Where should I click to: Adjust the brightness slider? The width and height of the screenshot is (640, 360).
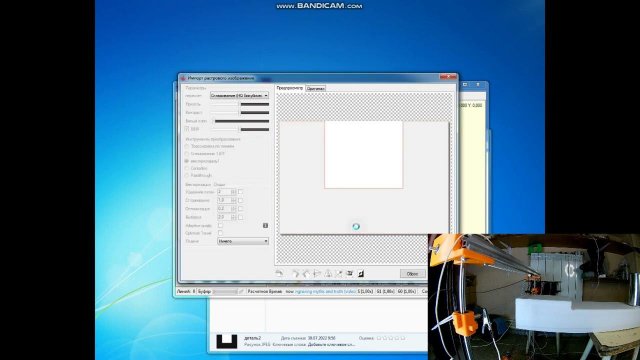(x=239, y=104)
